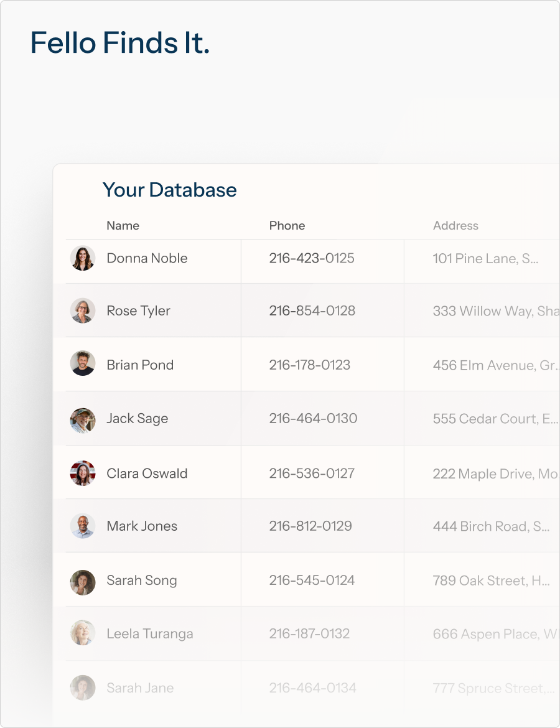Click phone number 216-464-0134
The image size is (560, 728).
point(312,688)
